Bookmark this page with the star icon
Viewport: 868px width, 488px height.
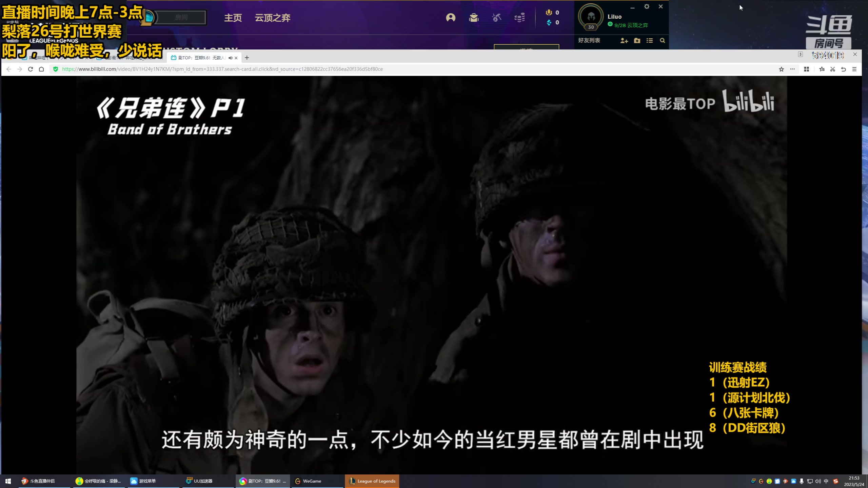pos(782,69)
